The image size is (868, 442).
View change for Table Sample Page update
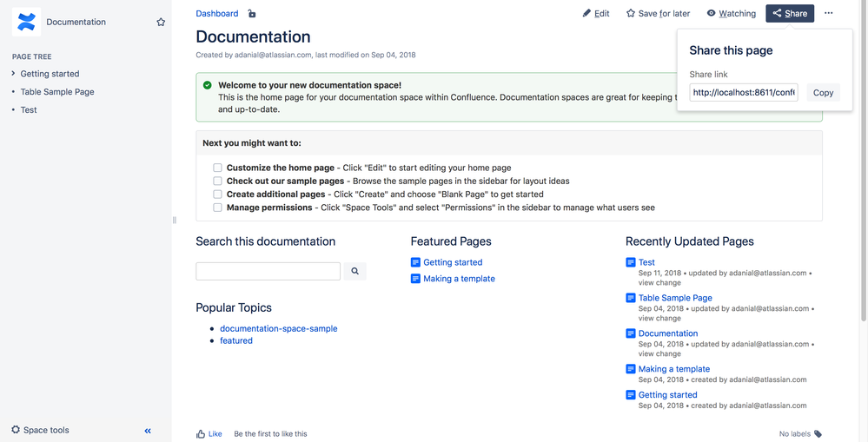(x=659, y=318)
